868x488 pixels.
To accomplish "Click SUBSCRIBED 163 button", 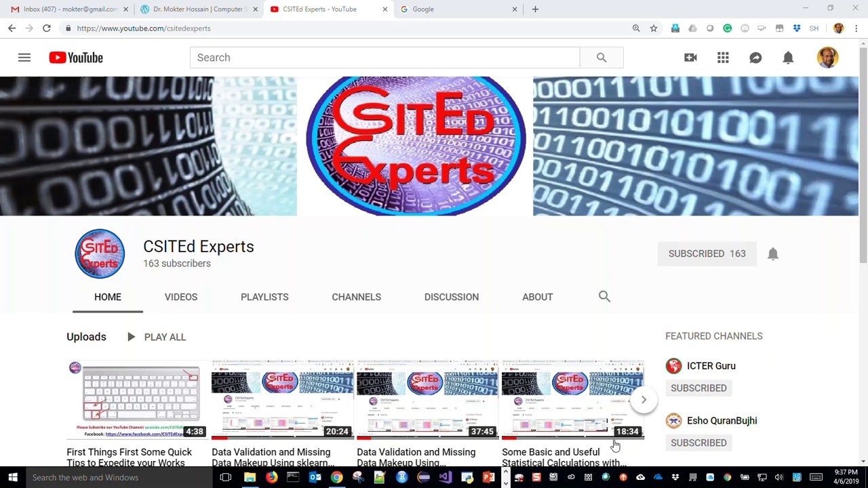I will click(707, 253).
